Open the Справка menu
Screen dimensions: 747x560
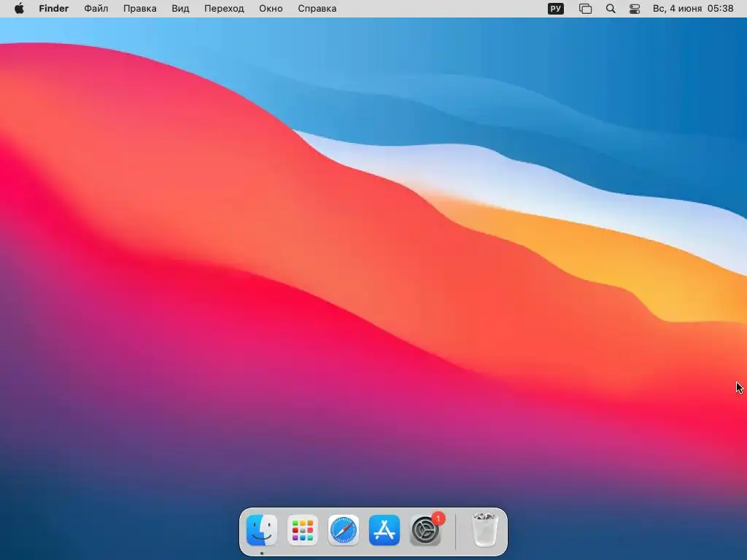[317, 9]
